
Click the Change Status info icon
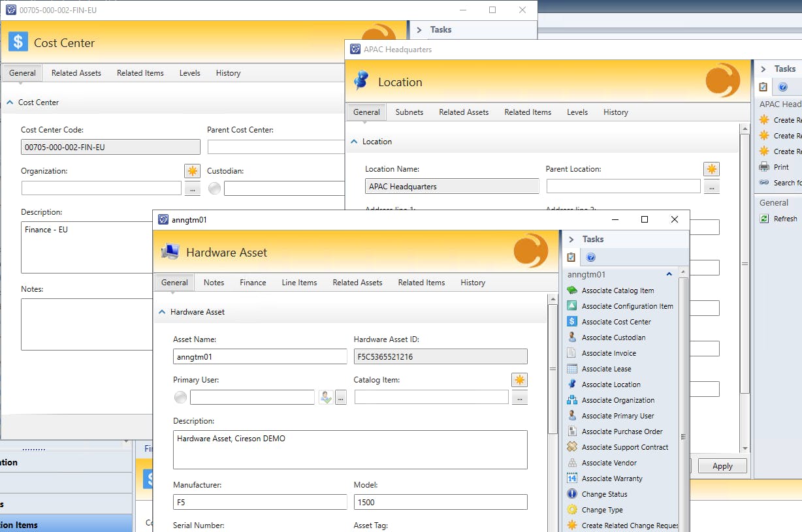(572, 494)
